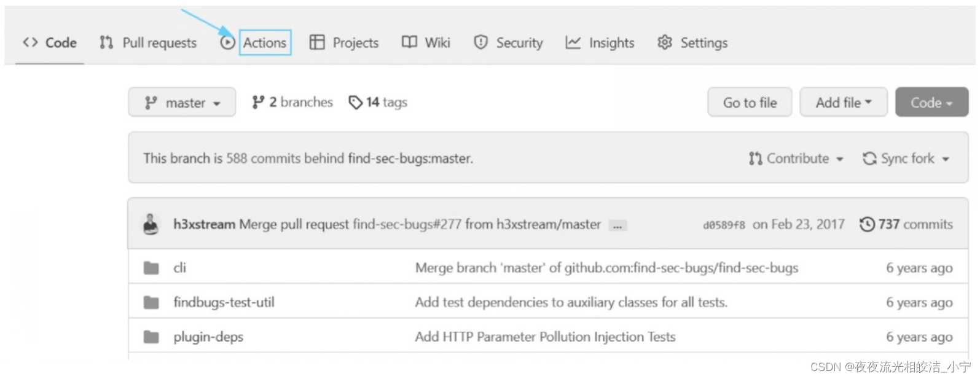Click the Actions play-circle icon
Viewport: 980px width, 379px height.
228,42
